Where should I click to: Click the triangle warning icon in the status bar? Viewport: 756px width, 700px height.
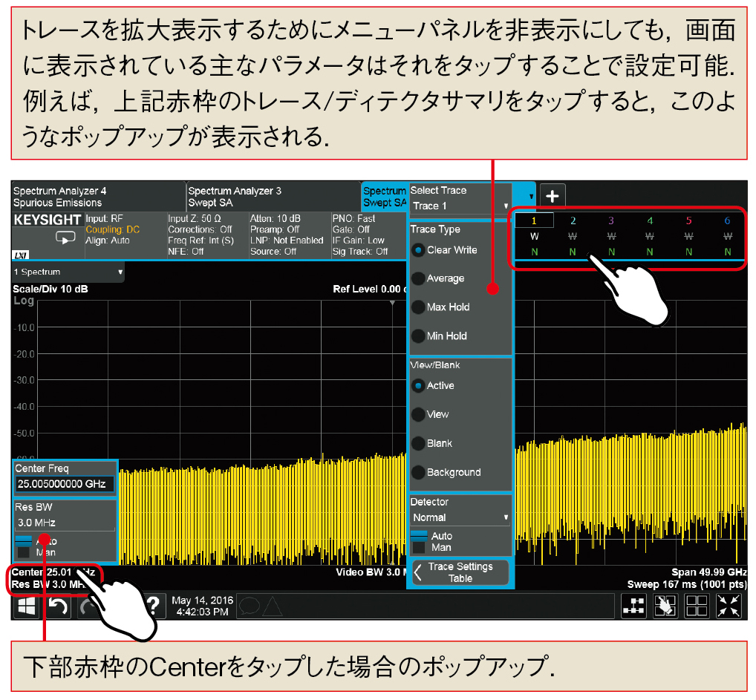click(x=272, y=606)
